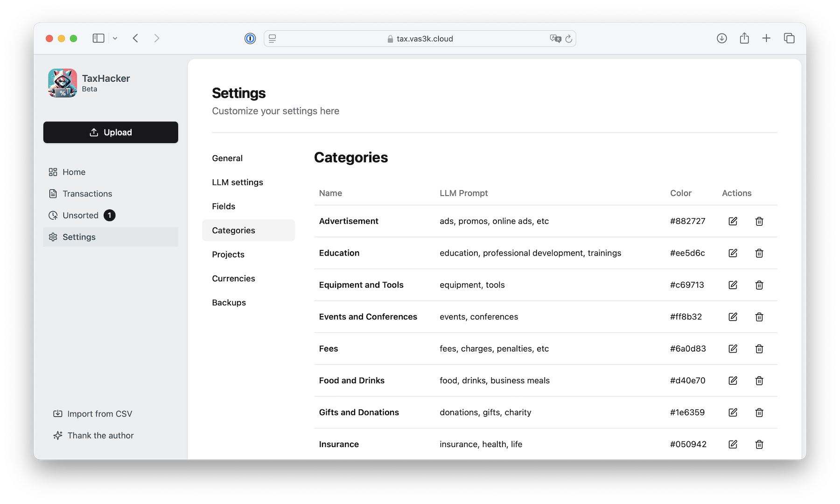840x504 pixels.
Task: Reload the current page
Action: tap(568, 39)
